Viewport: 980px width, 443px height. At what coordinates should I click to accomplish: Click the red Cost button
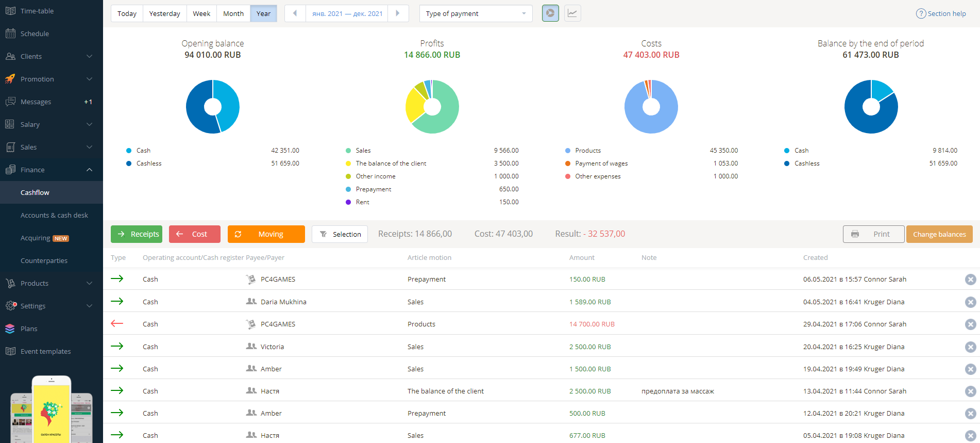coord(195,234)
